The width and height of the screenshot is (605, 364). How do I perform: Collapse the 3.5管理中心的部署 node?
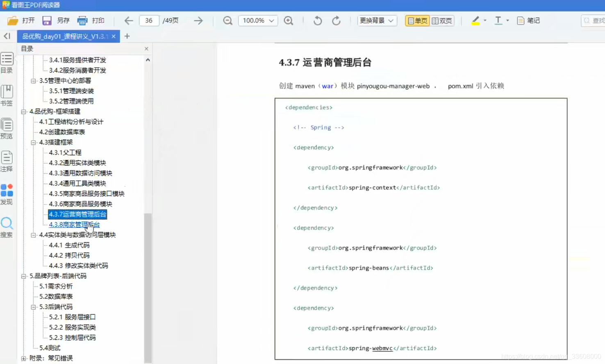(x=34, y=81)
